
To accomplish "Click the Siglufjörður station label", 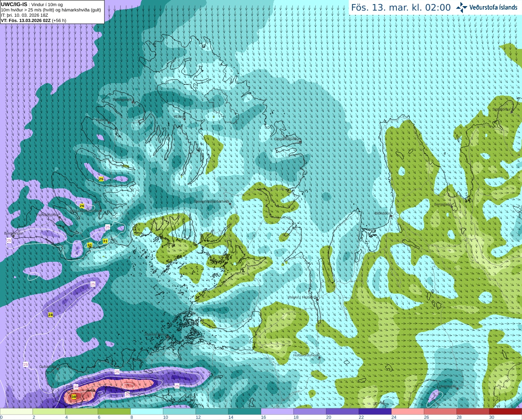I will tap(502, 109).
